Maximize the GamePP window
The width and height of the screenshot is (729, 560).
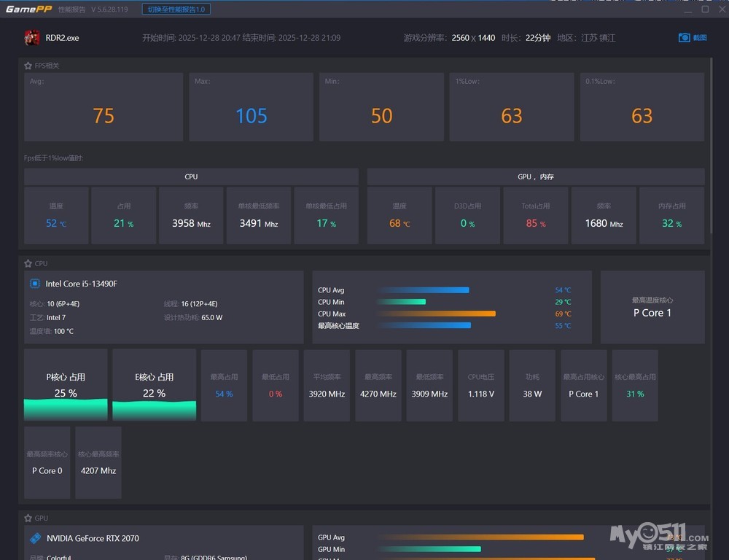(705, 9)
